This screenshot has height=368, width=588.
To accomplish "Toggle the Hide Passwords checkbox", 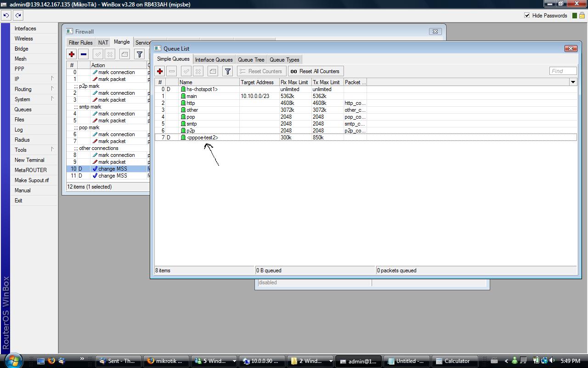I will point(526,15).
